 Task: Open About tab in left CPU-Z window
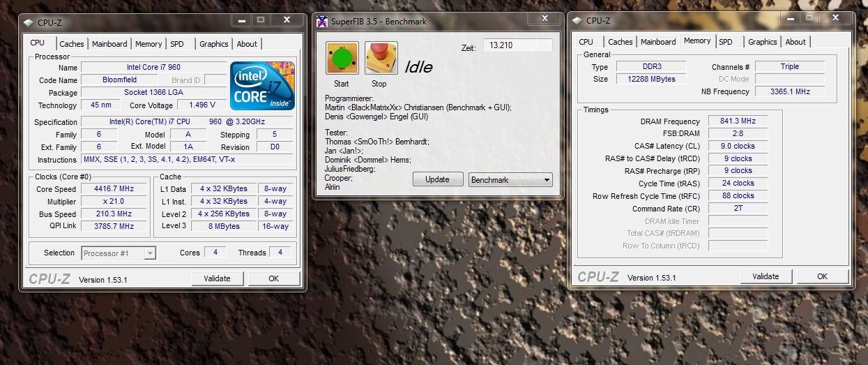[247, 44]
